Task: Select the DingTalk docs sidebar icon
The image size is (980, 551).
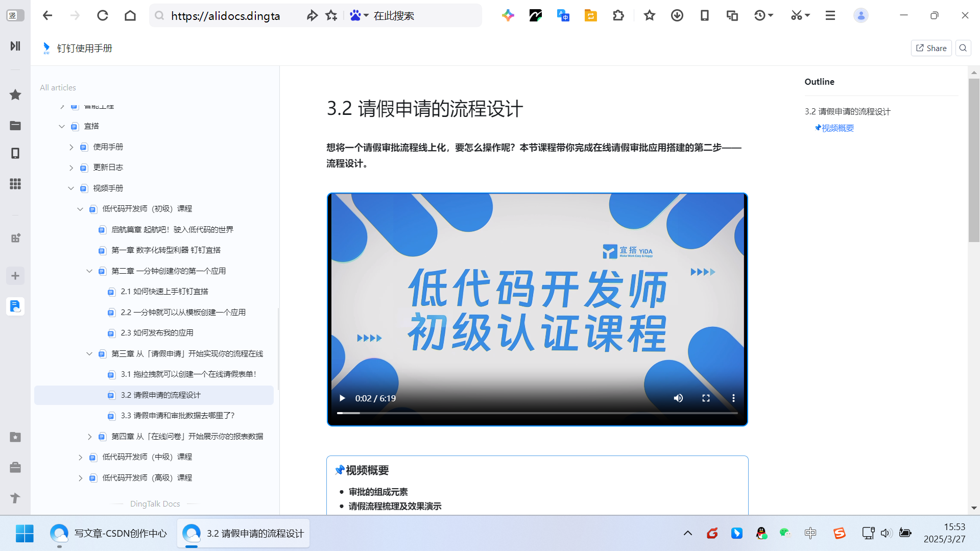Action: click(15, 306)
